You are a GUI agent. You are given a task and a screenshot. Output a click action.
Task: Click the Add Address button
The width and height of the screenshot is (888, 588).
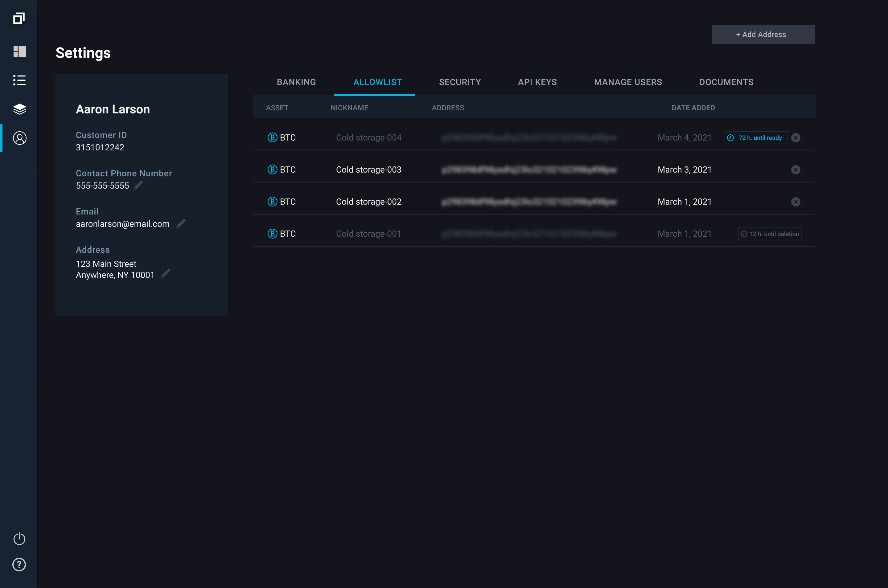(763, 35)
